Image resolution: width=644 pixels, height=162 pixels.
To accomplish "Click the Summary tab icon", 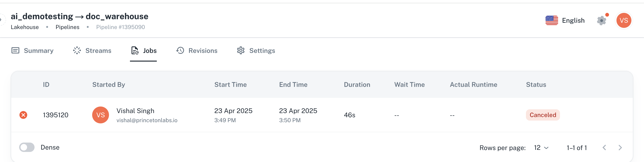I will pos(15,51).
